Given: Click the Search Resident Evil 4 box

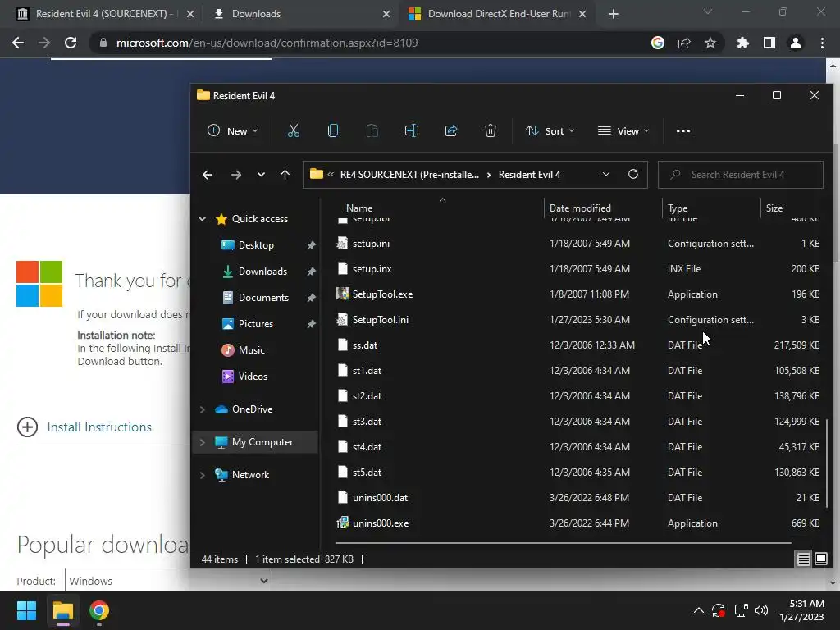Looking at the screenshot, I should click(741, 175).
